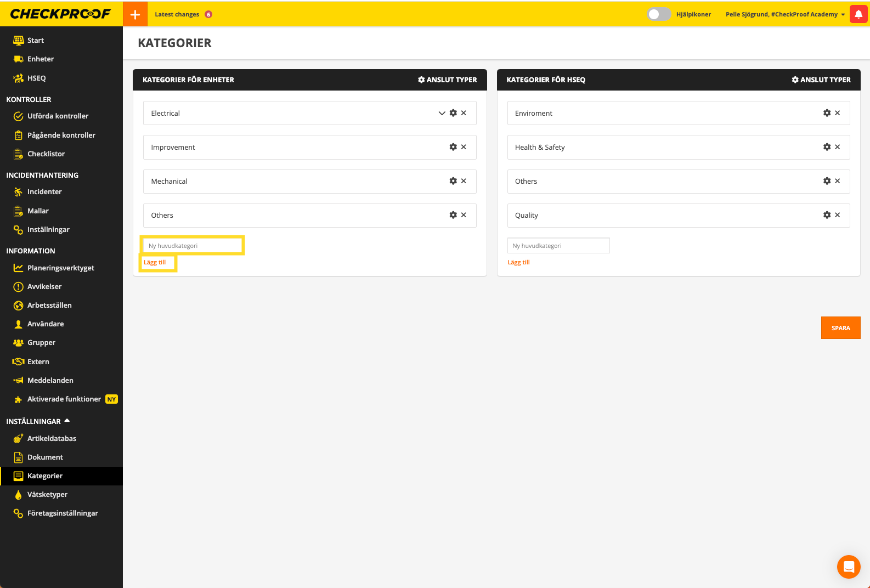Open Checklistor in the sidebar
The width and height of the screenshot is (870, 588).
pos(46,154)
